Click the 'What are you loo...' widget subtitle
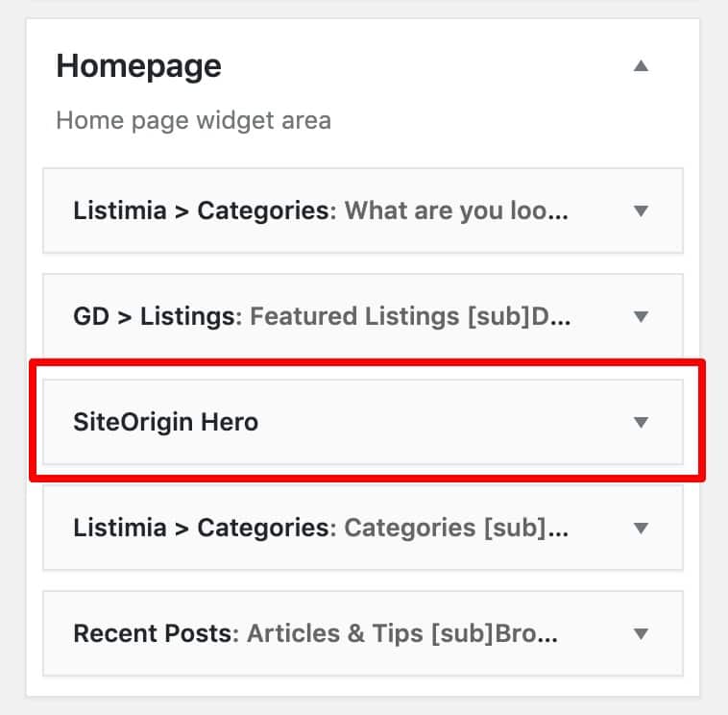 coord(456,210)
